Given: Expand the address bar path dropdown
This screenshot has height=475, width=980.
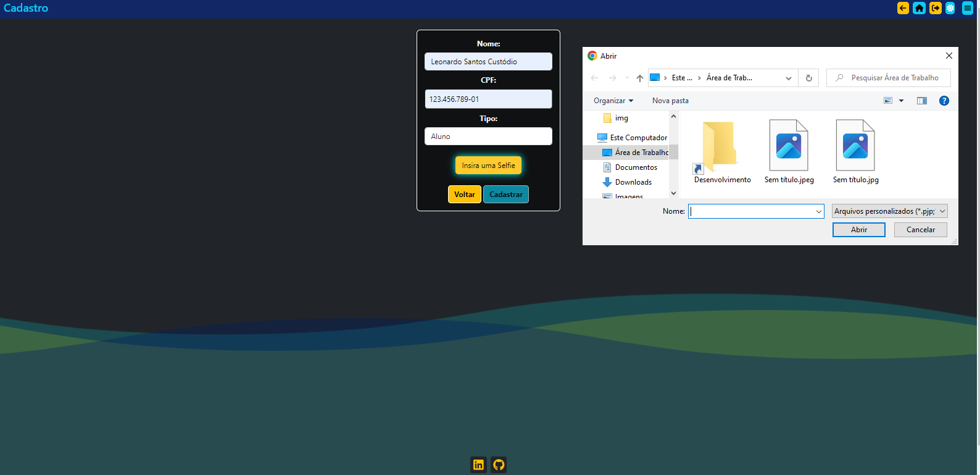Looking at the screenshot, I should click(x=788, y=78).
